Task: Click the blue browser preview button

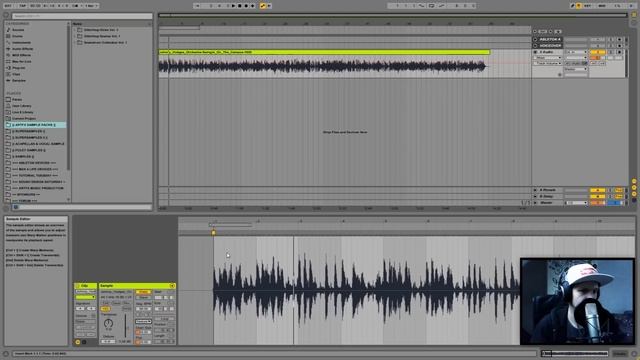Action: point(16,207)
